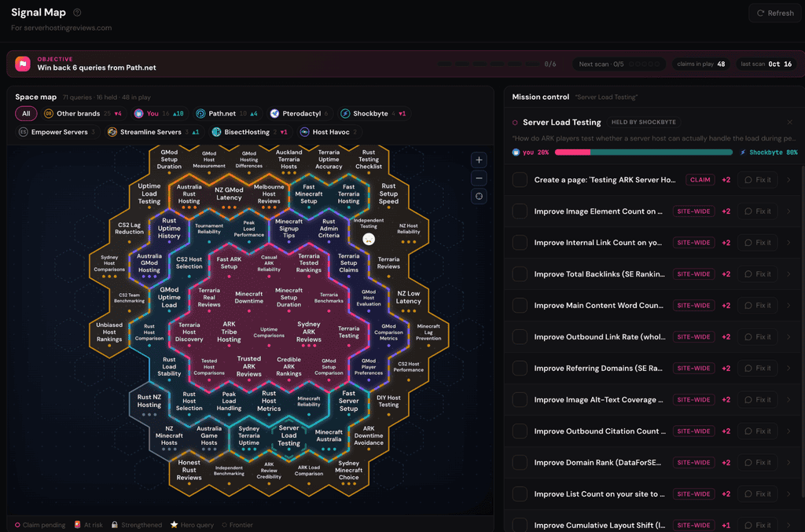This screenshot has width=805, height=532.
Task: Expand the Improve Total Backlinks row
Action: (788, 274)
